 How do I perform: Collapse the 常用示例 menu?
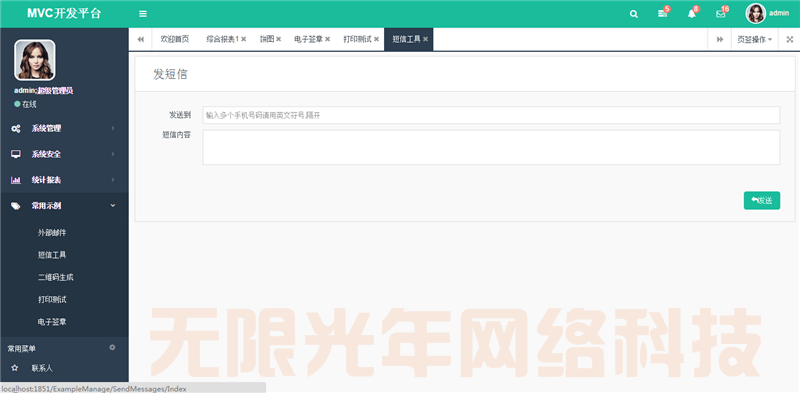tap(64, 206)
